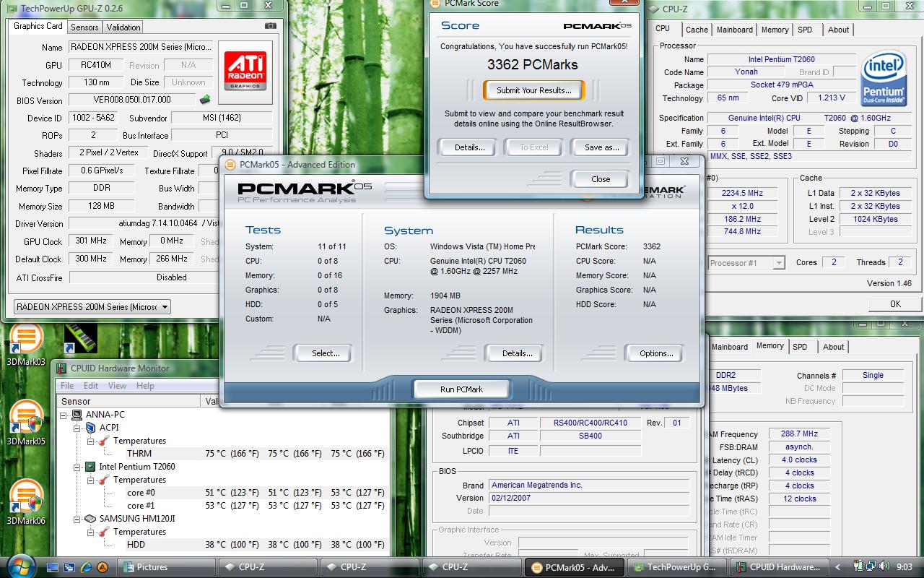The height and width of the screenshot is (578, 924).
Task: Open the Cache tab in CPU-Z
Action: [697, 30]
